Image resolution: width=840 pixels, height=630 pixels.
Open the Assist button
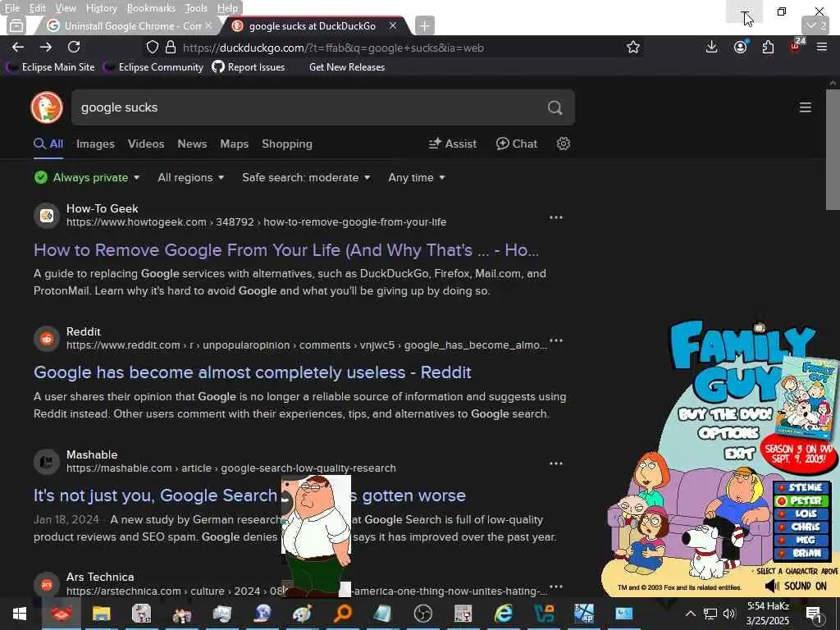pyautogui.click(x=453, y=144)
